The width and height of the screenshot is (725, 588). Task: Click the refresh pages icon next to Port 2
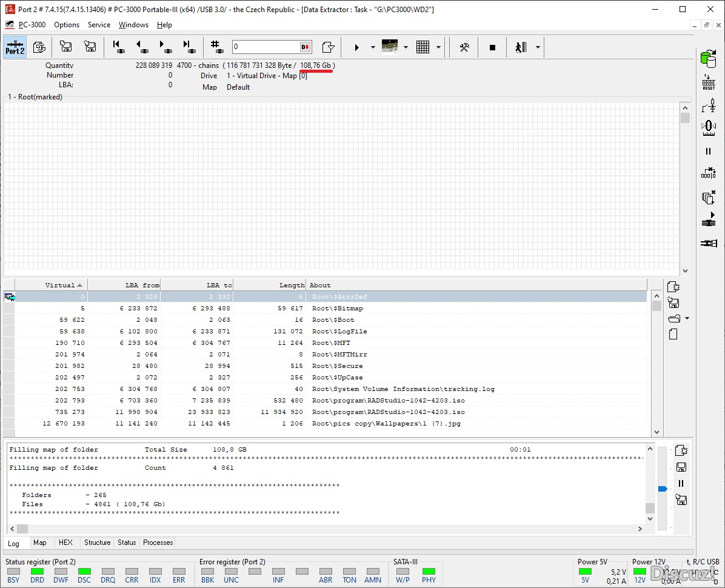(x=40, y=47)
